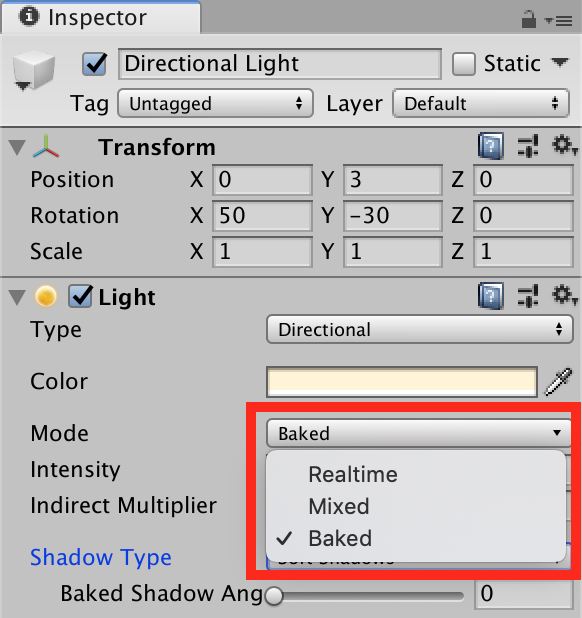Select Mixed from the Mode menu
This screenshot has height=618, width=582.
point(416,506)
